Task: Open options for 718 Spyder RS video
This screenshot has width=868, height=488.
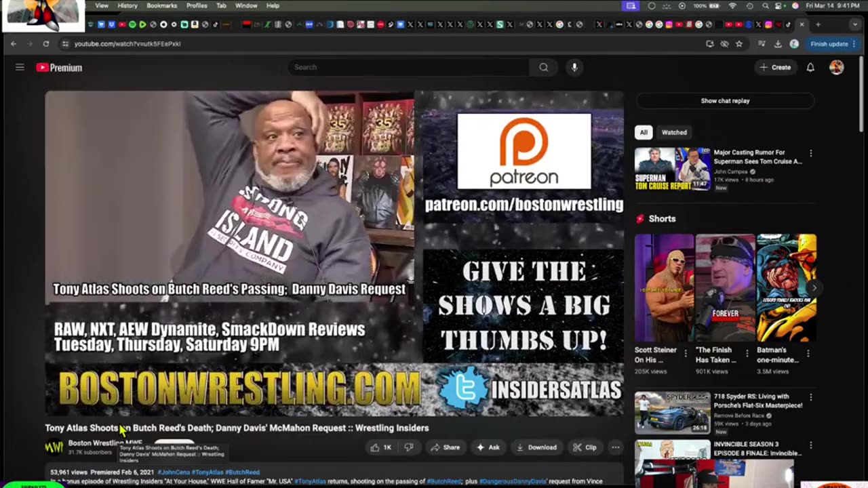Action: 810,397
